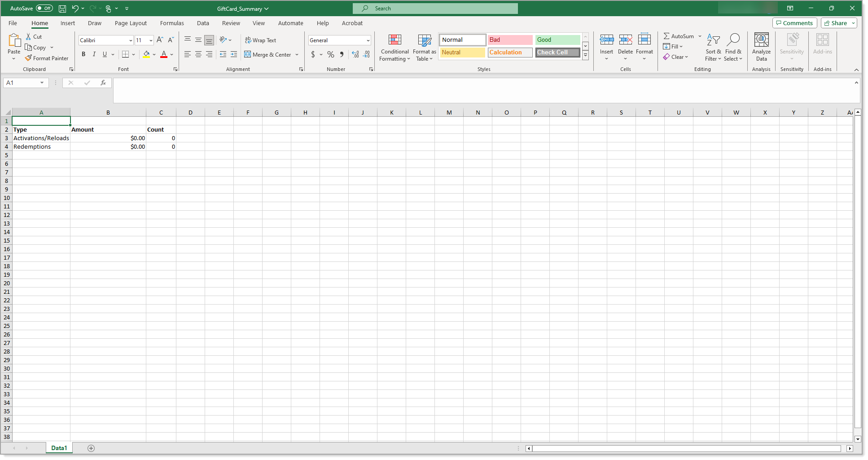
Task: Apply the yellow Fill Color
Action: click(146, 54)
